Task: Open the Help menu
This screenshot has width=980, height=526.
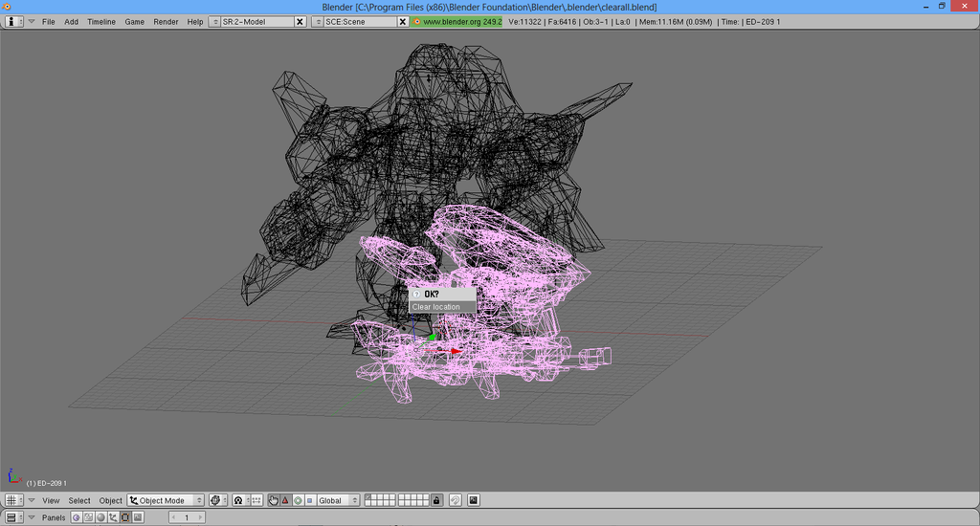Action: pyautogui.click(x=195, y=22)
